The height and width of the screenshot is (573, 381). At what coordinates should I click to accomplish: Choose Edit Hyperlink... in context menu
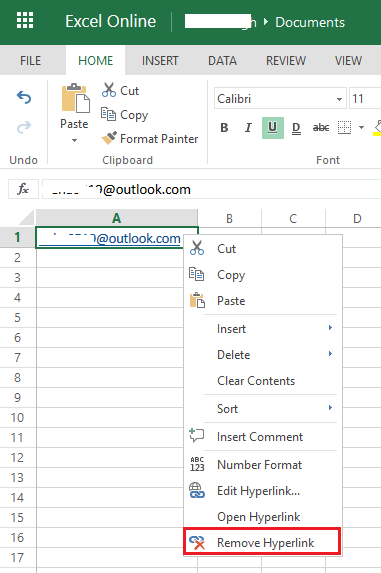click(x=262, y=490)
